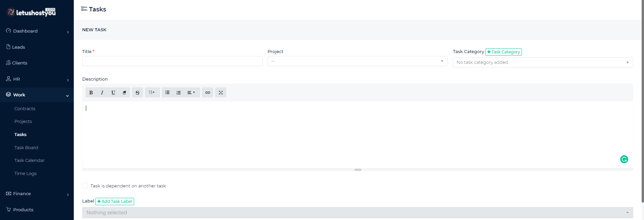Open the Grammarly widget in the editor
The width and height of the screenshot is (644, 220).
click(624, 159)
